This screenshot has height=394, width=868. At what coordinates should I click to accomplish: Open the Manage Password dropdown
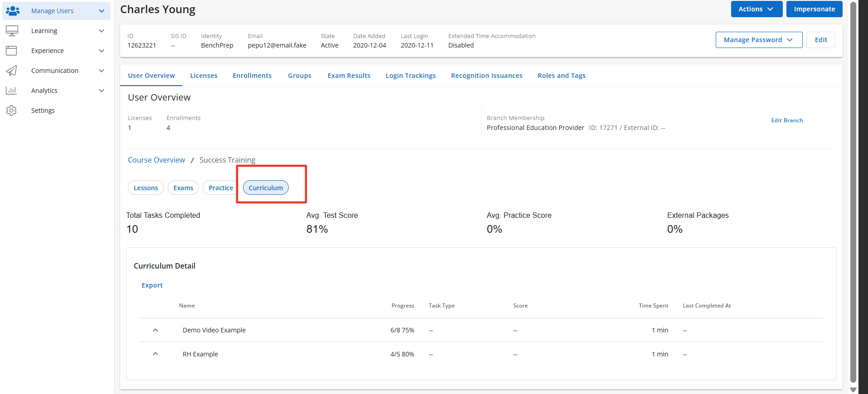coord(758,40)
